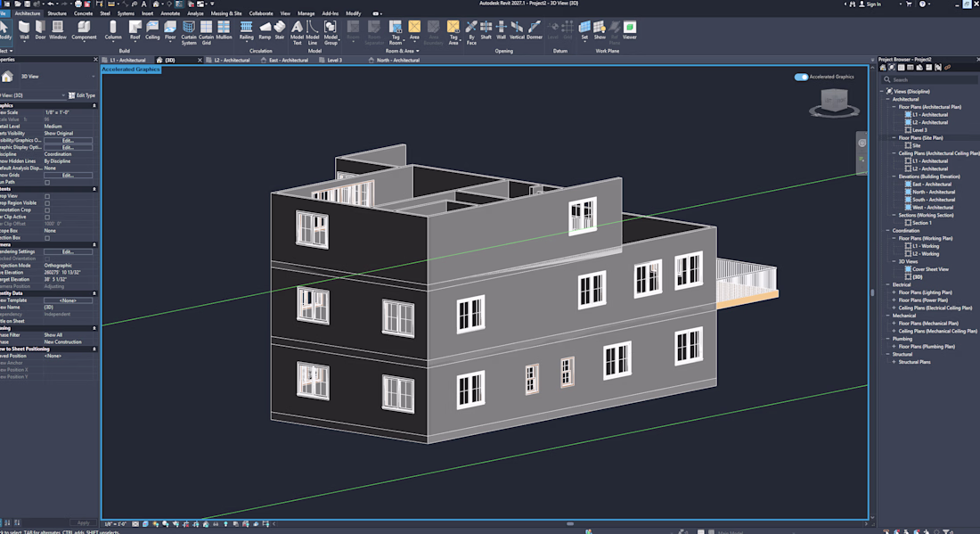This screenshot has height=534, width=980.
Task: Enable the Annotation Crop checkbox
Action: pos(47,210)
